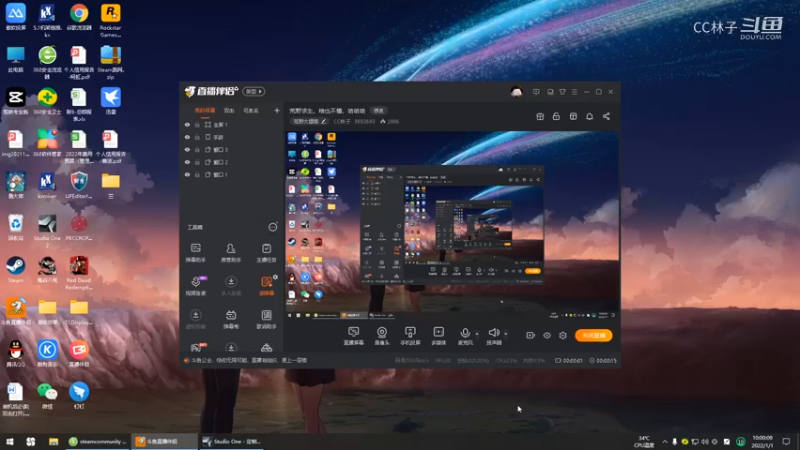Stop streaming with orange 关闭直播 button
Screen dimensions: 800x450
coord(593,335)
